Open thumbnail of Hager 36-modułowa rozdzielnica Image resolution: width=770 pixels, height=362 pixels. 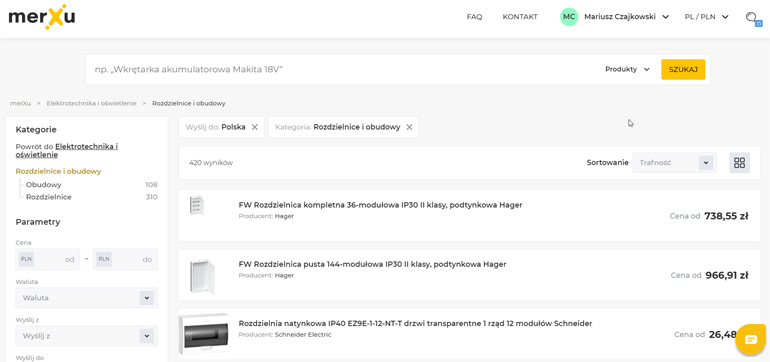(x=197, y=205)
